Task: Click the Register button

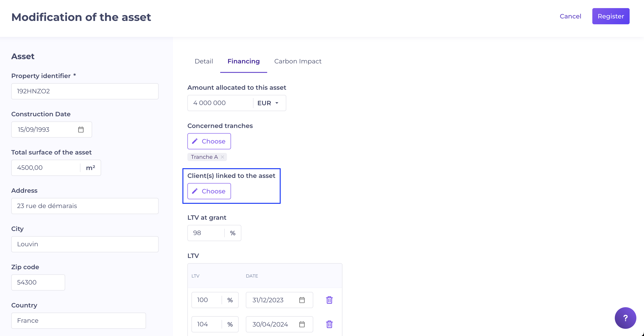Action: (611, 16)
